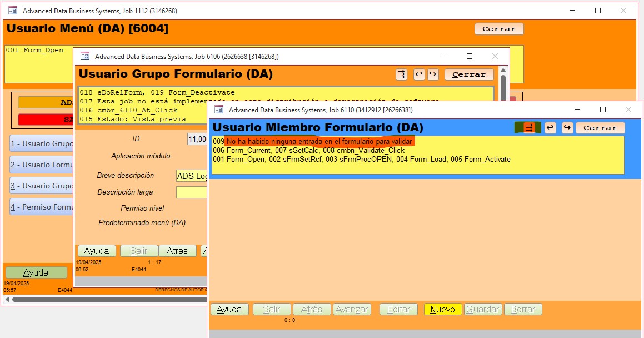This screenshot has width=644, height=338.
Task: Click the list icon in Usuario Miembro Formulario
Action: coord(528,128)
